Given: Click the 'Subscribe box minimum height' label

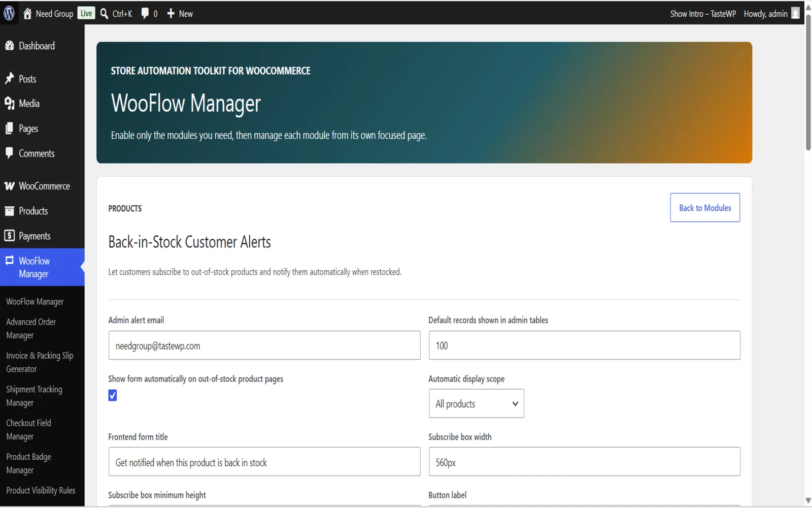Looking at the screenshot, I should pyautogui.click(x=157, y=495).
